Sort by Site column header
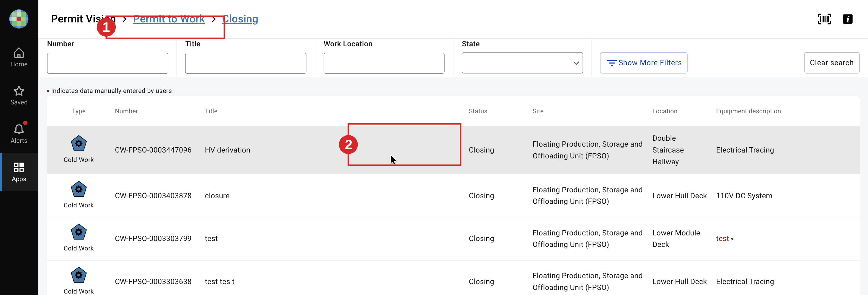Screen dimensions: 868x295 point(538,111)
